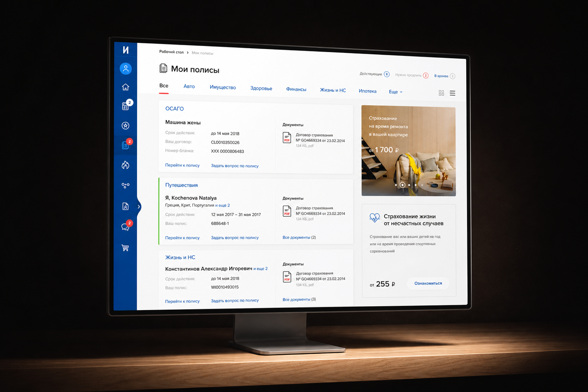Click the И logo at sidebar top
The width and height of the screenshot is (588, 392).
pos(126,50)
